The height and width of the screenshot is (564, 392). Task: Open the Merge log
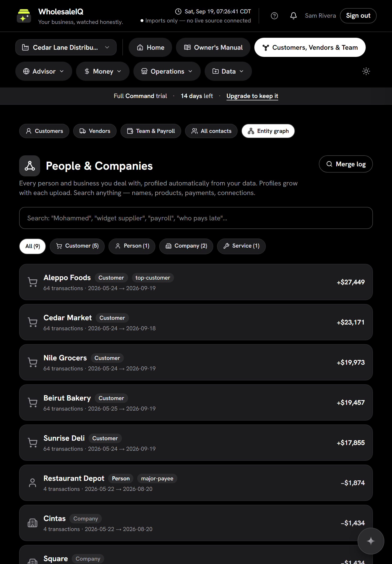click(x=346, y=164)
